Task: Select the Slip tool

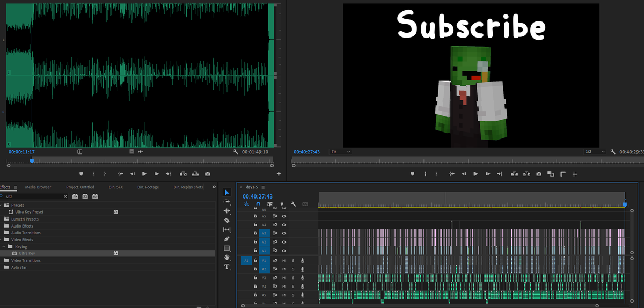Action: click(x=226, y=229)
